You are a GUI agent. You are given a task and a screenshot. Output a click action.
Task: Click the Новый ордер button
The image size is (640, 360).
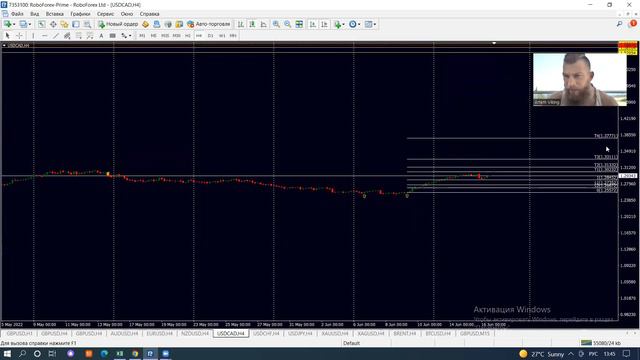point(118,24)
